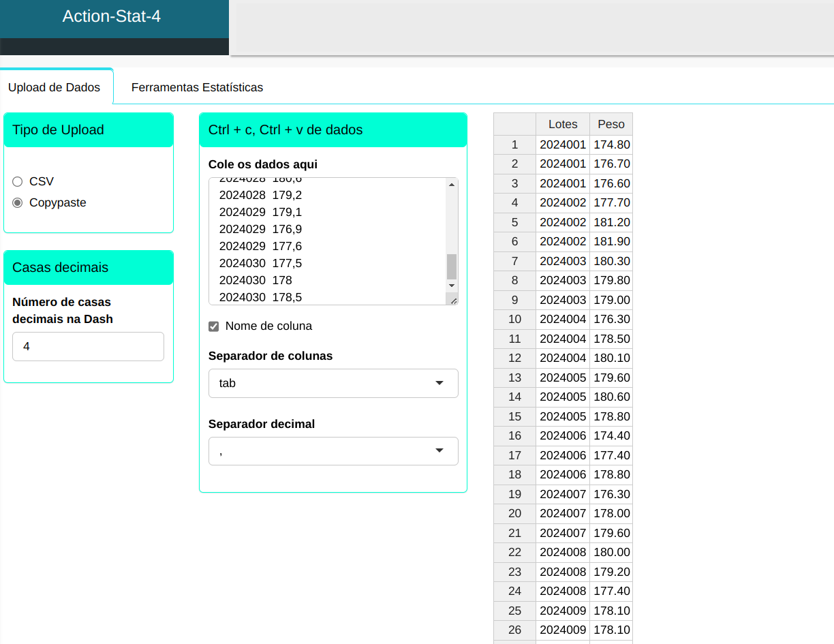The height and width of the screenshot is (644, 834).
Task: Click the caret arrow of decimal separator
Action: [x=439, y=450]
